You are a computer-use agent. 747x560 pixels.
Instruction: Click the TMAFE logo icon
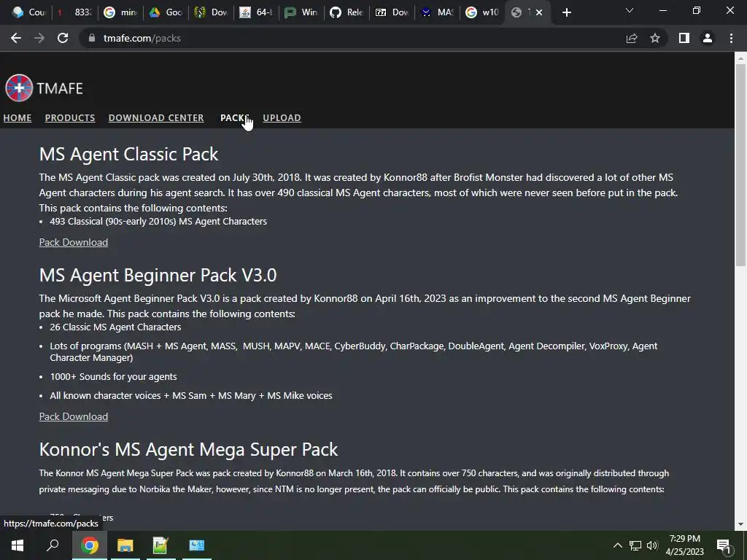(x=19, y=88)
